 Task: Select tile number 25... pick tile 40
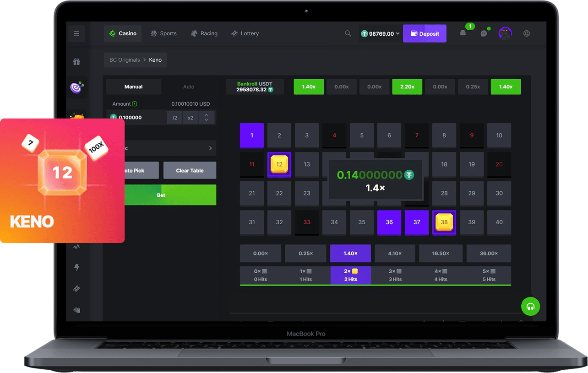click(x=499, y=222)
